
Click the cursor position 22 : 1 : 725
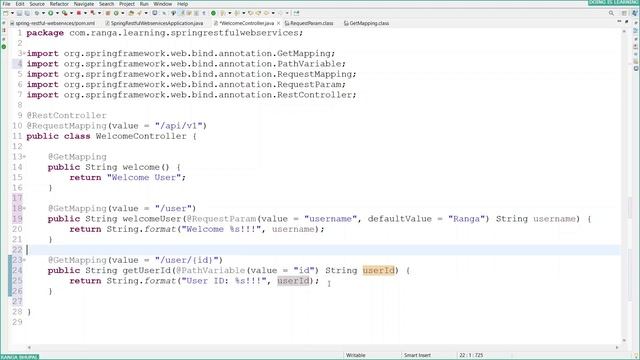[x=471, y=356]
